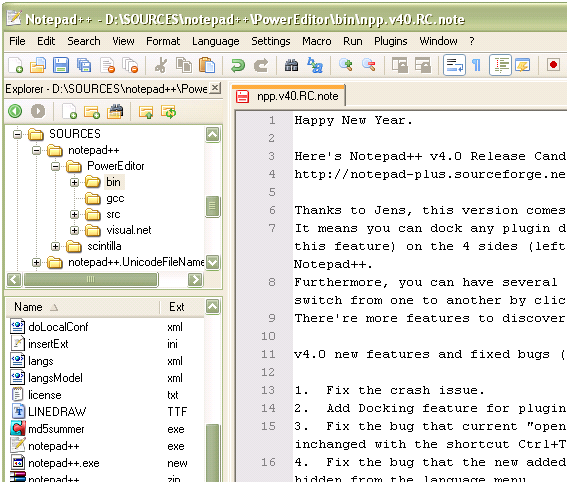Select the gcc folder in tree
The height and width of the screenshot is (484, 569).
[115, 198]
